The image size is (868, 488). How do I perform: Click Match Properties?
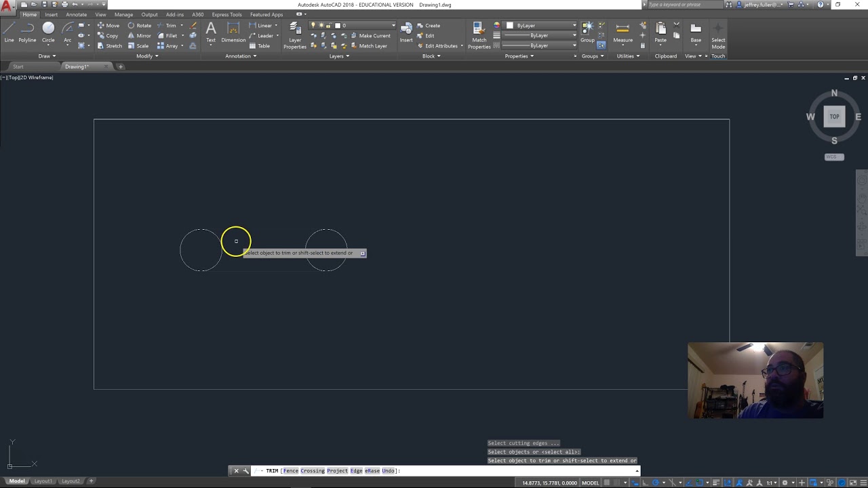479,35
